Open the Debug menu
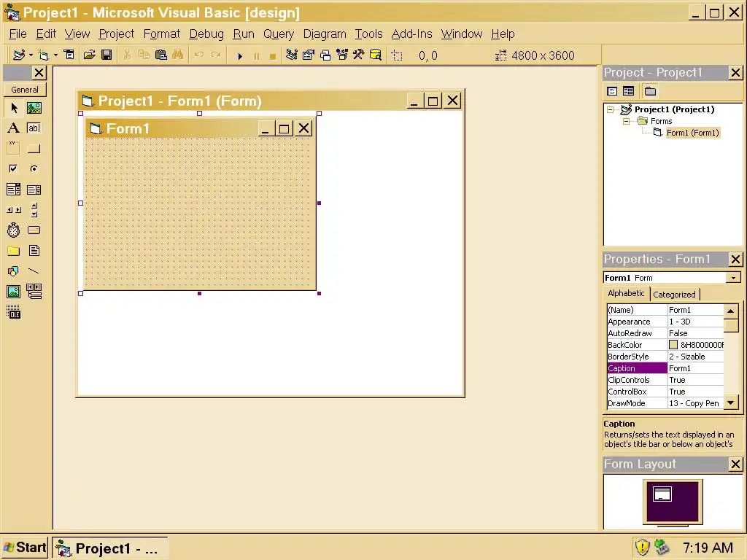This screenshot has height=560, width=747. (206, 34)
